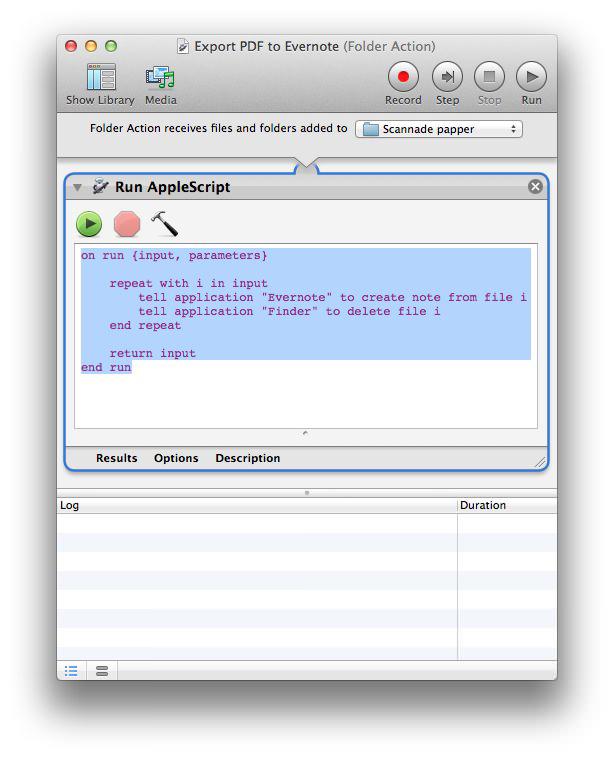The width and height of the screenshot is (614, 759).
Task: Click the Duration column header
Action: 507,505
